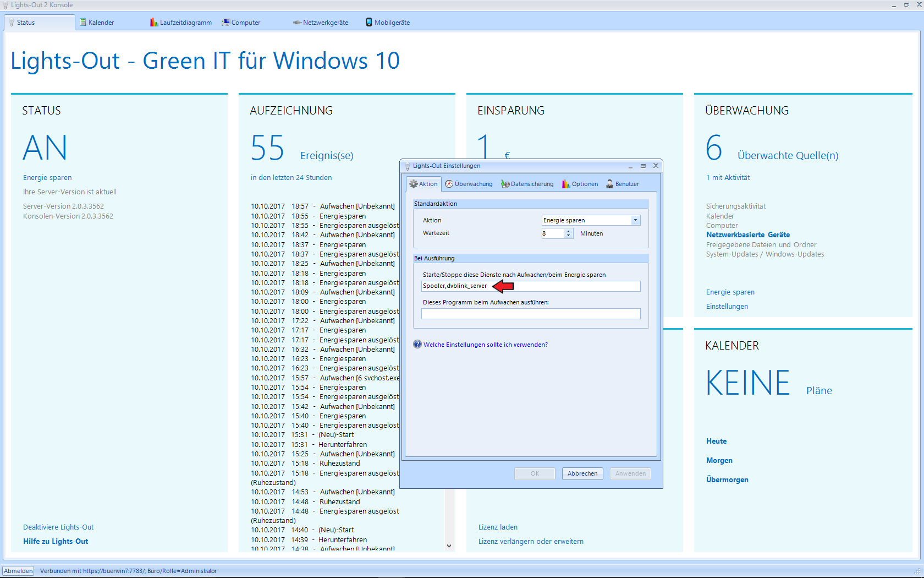Click Lizenz laden link
This screenshot has height=578, width=924.
coord(498,527)
